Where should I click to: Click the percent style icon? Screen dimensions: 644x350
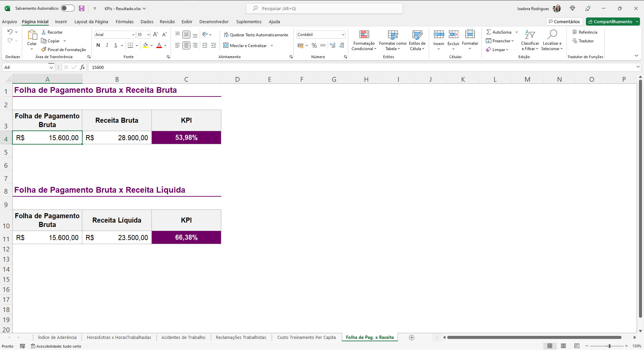pyautogui.click(x=314, y=45)
